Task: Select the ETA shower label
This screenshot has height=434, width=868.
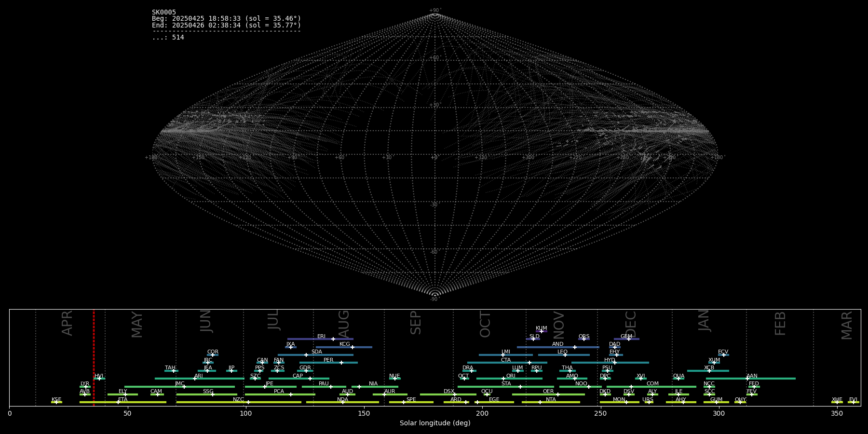Action: click(123, 400)
